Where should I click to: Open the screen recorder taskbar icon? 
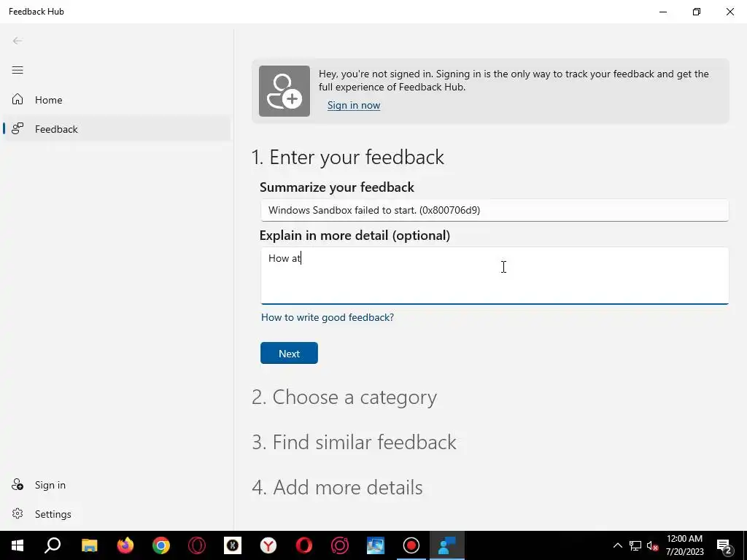[411, 545]
